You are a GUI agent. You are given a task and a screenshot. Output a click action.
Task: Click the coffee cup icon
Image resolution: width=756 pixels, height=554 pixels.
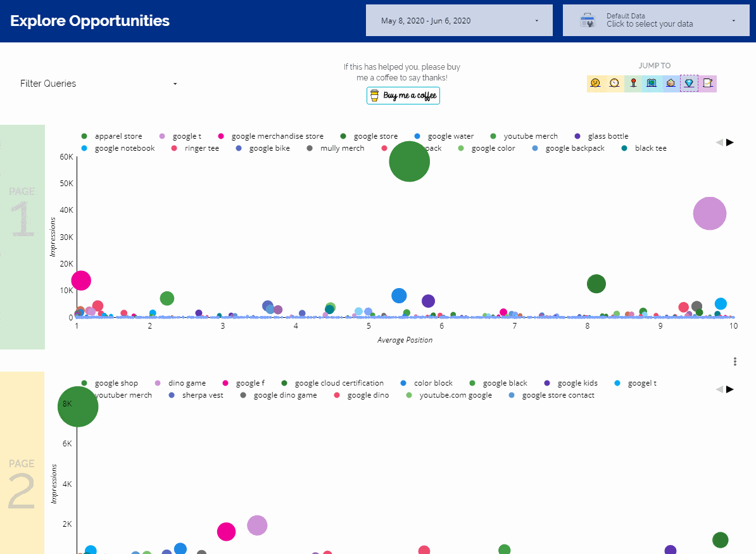click(x=375, y=96)
